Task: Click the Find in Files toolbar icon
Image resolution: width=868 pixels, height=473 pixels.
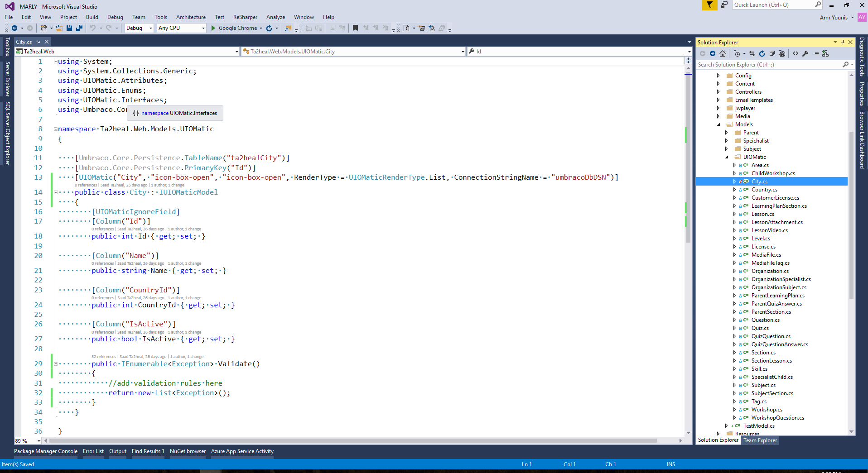Action: pos(288,28)
